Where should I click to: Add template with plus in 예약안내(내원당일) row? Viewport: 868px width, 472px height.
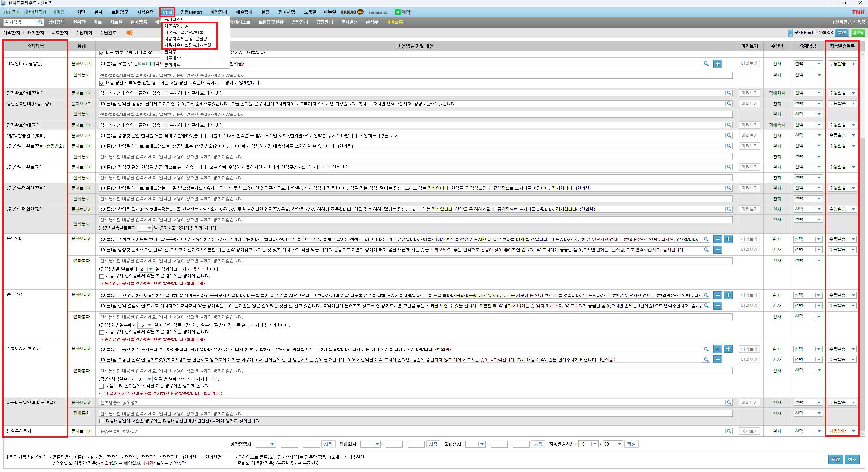(718, 64)
